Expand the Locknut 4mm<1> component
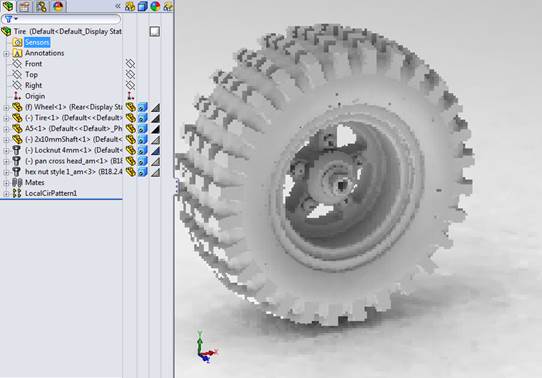Screen dimensions: 542x378 6,151
